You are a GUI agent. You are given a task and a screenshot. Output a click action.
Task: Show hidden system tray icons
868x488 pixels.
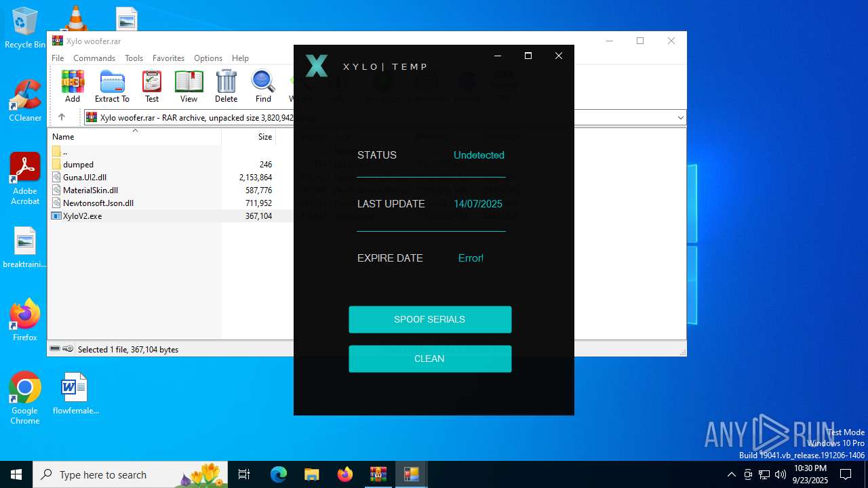(x=731, y=474)
